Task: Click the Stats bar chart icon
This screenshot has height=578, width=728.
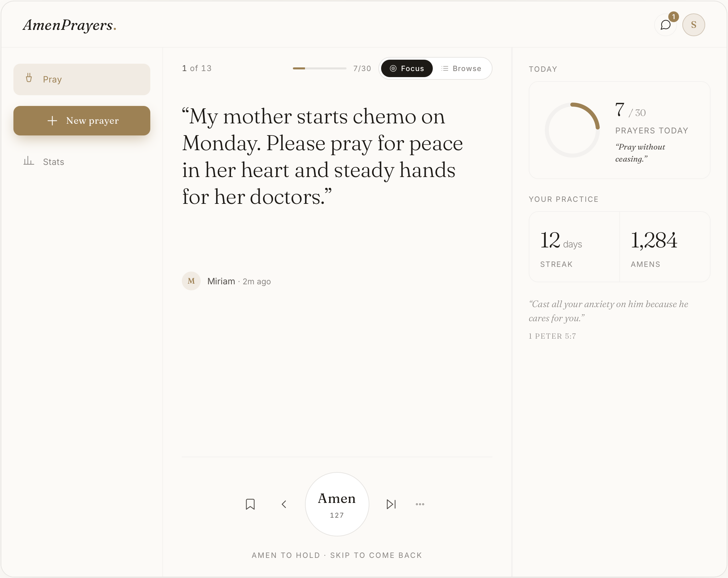Action: pyautogui.click(x=29, y=161)
